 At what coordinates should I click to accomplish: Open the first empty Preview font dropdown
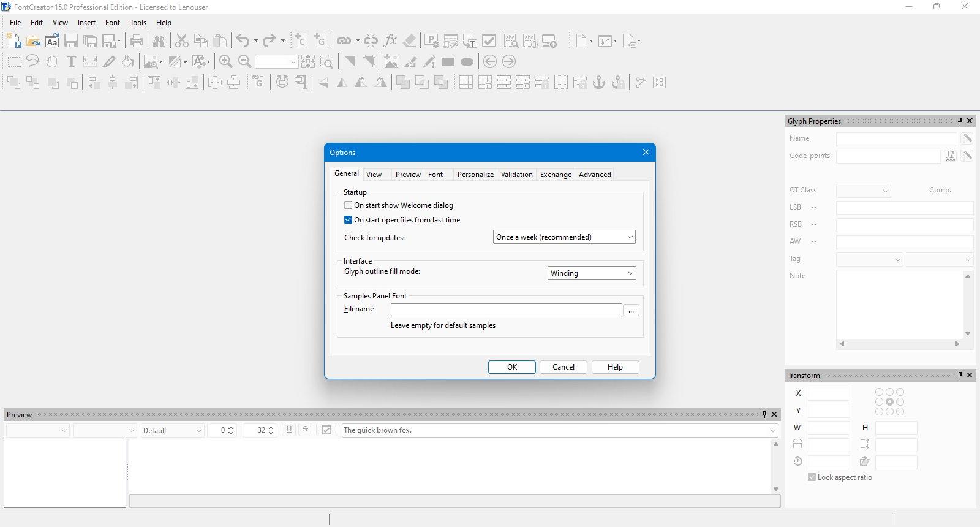point(37,430)
